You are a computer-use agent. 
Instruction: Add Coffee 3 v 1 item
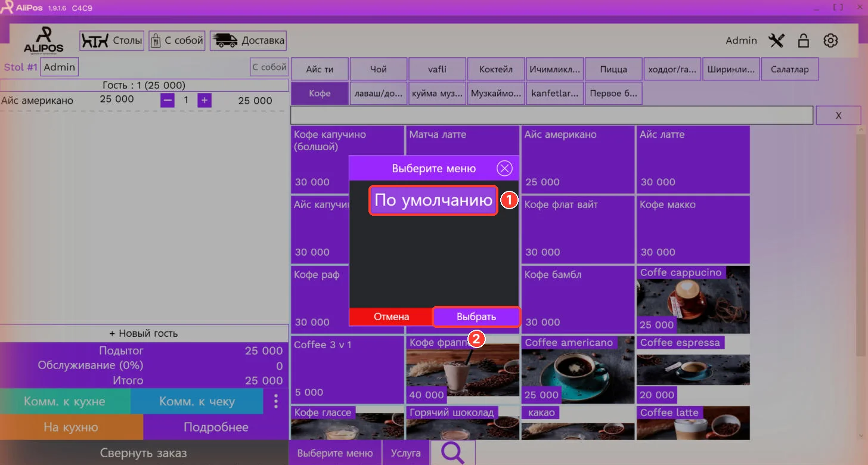coord(348,370)
